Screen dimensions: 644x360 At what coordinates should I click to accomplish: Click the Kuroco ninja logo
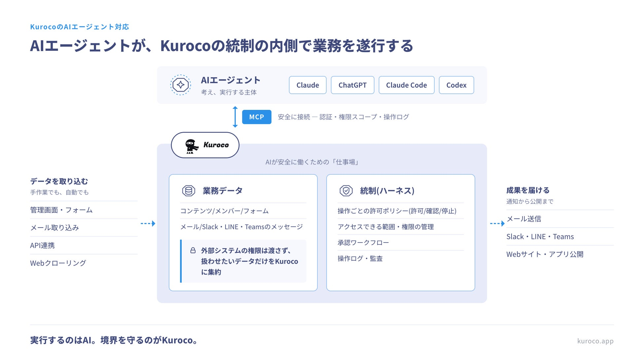(192, 146)
